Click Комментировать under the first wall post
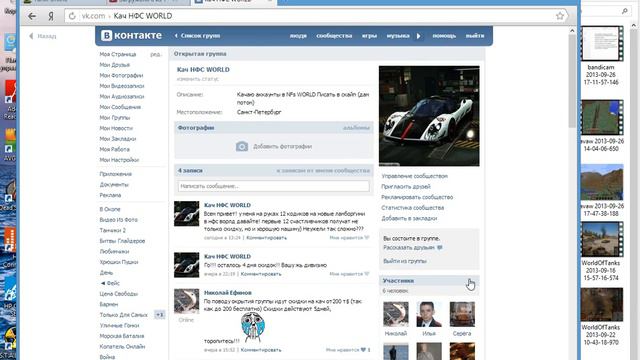Screen dimensions: 640x360 [x=267, y=238]
